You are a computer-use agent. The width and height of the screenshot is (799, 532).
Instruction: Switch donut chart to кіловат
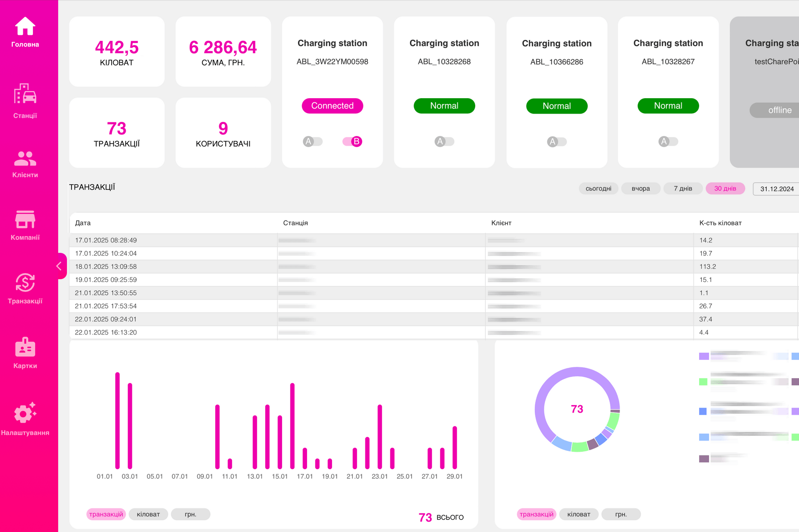click(x=579, y=514)
